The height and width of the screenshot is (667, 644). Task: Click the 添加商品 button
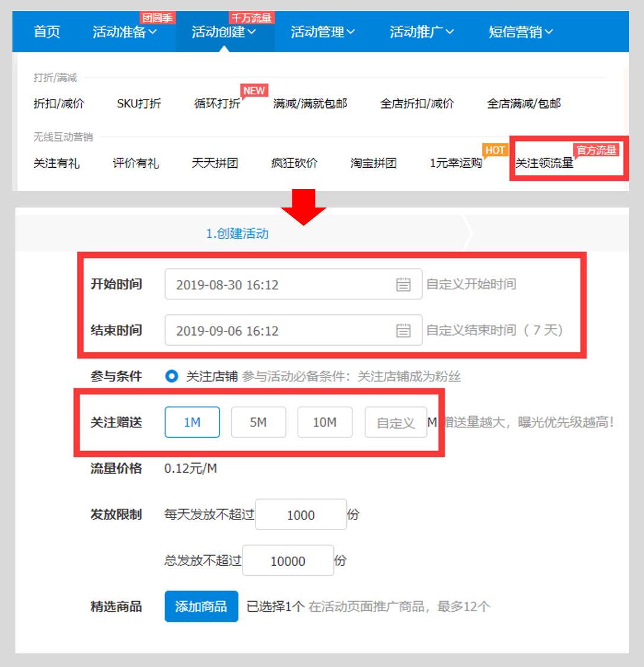pyautogui.click(x=201, y=607)
